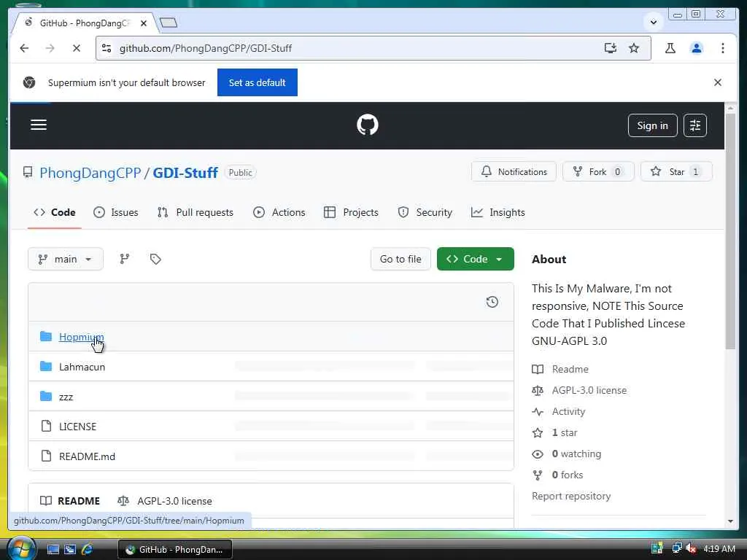Select the README tab in file viewer
Image resolution: width=747 pixels, height=560 pixels.
pyautogui.click(x=70, y=501)
